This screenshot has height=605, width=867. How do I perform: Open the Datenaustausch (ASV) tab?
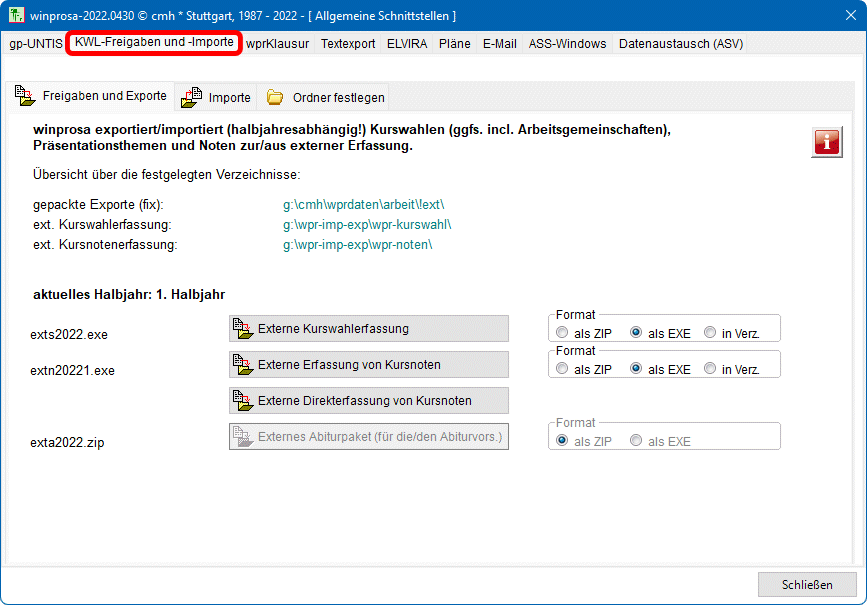(680, 44)
